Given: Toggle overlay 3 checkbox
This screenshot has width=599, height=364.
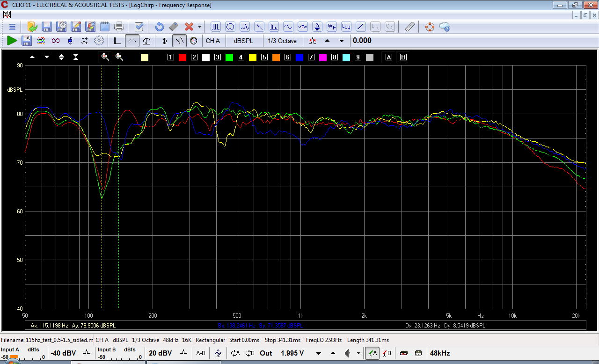Looking at the screenshot, I should pos(218,57).
